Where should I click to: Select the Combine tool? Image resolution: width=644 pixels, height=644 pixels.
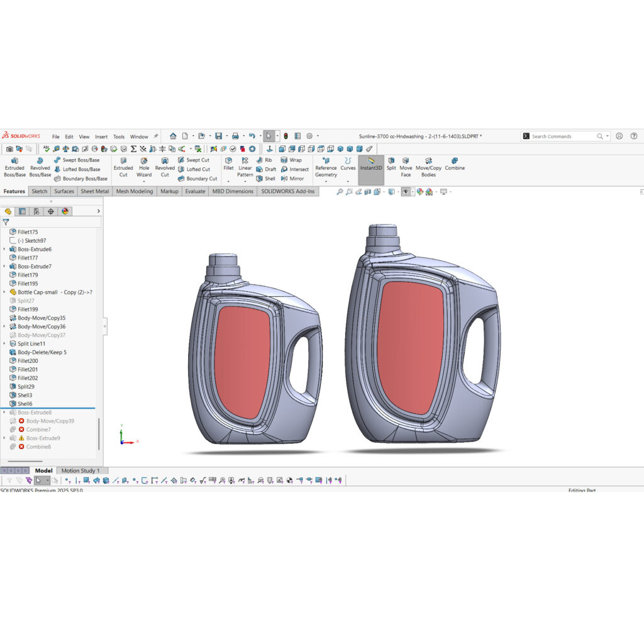pos(455,164)
